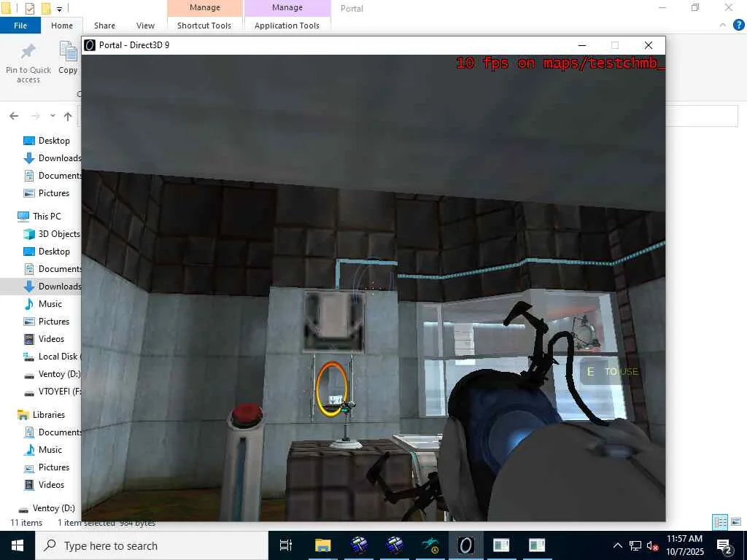Open clock showing 11:57 AM
This screenshot has width=747, height=560.
point(684,545)
